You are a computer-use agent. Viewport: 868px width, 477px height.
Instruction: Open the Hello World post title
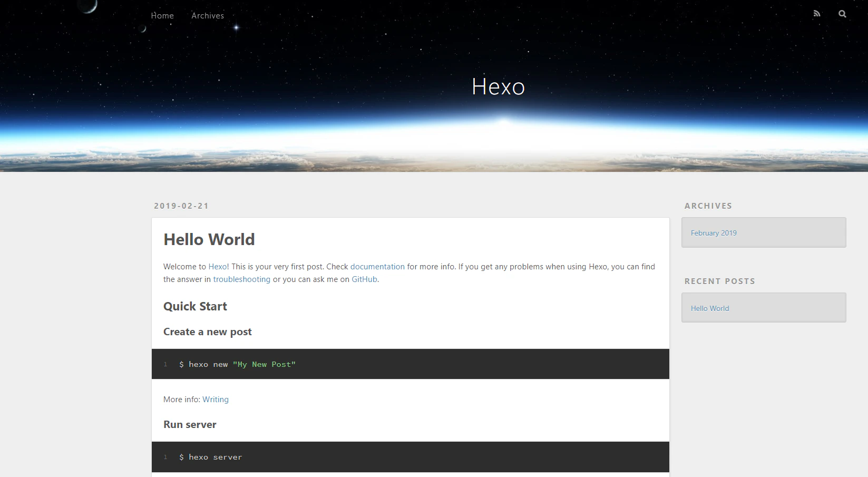point(209,240)
